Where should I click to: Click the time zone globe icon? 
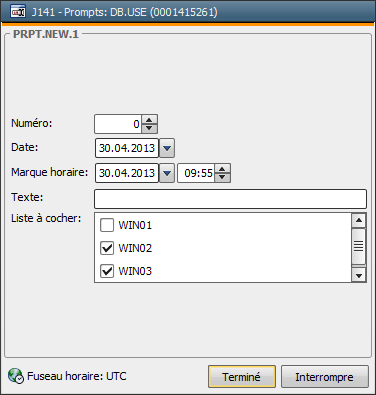point(16,376)
